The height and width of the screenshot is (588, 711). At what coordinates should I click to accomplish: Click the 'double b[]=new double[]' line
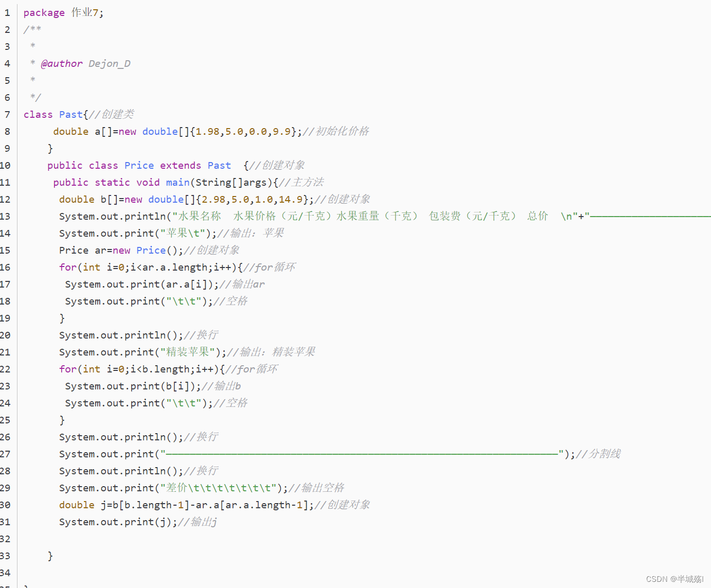(186, 199)
